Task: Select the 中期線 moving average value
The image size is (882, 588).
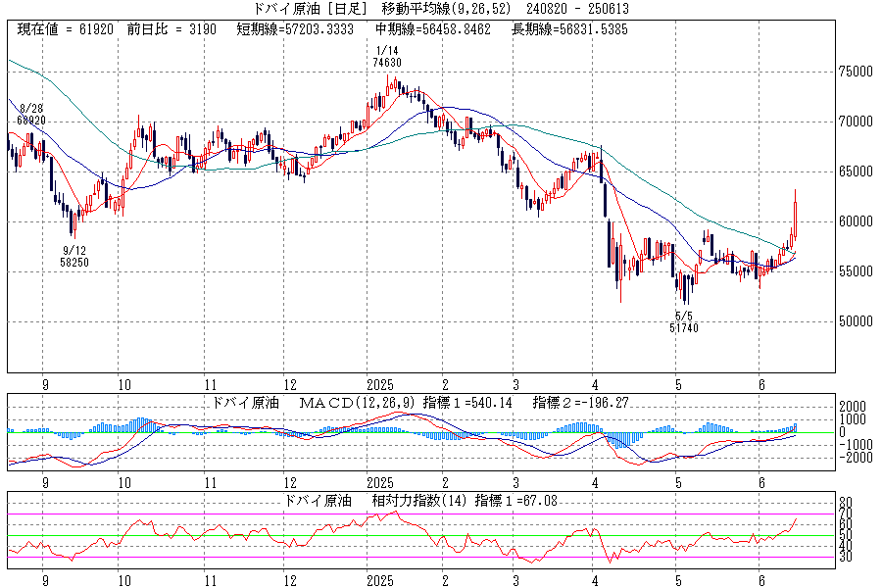Action: pyautogui.click(x=426, y=29)
